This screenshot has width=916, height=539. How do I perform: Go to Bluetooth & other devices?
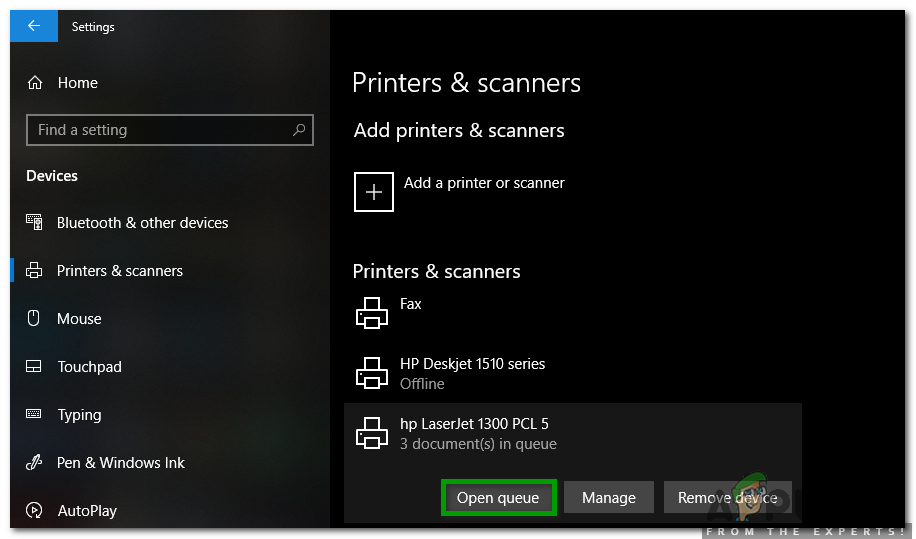click(x=142, y=223)
